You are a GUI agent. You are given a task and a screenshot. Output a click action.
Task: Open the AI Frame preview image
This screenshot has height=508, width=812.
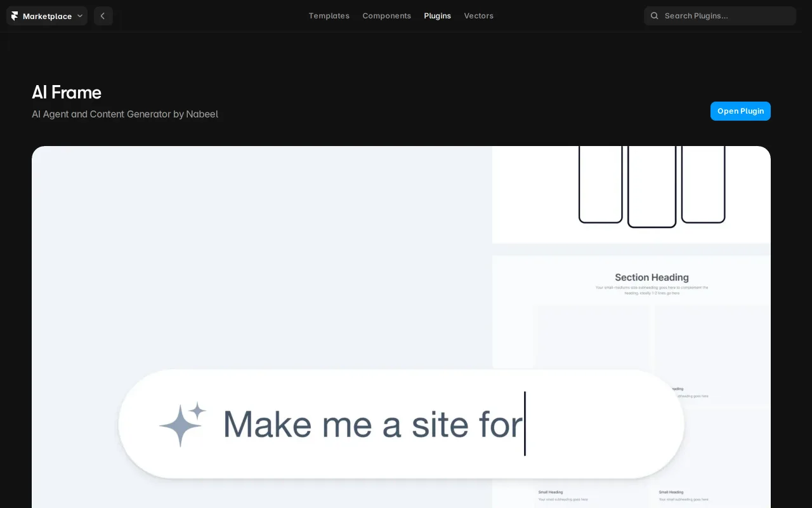(x=401, y=327)
